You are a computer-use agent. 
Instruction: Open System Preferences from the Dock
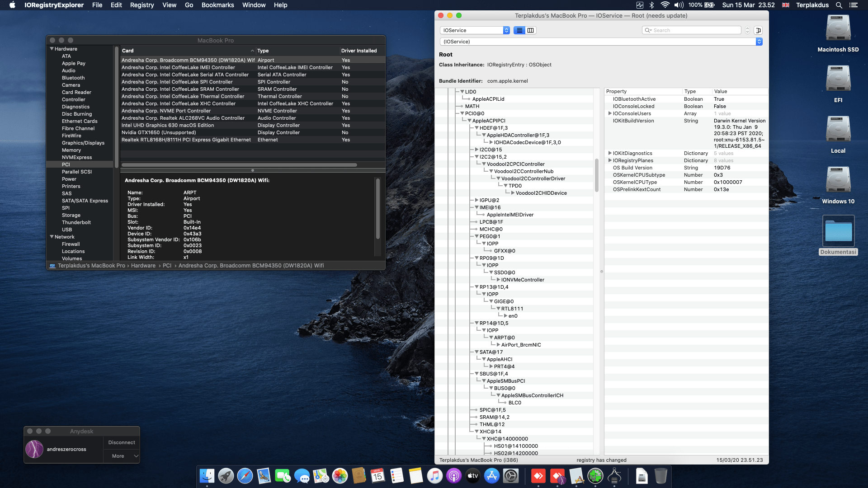coord(510,476)
